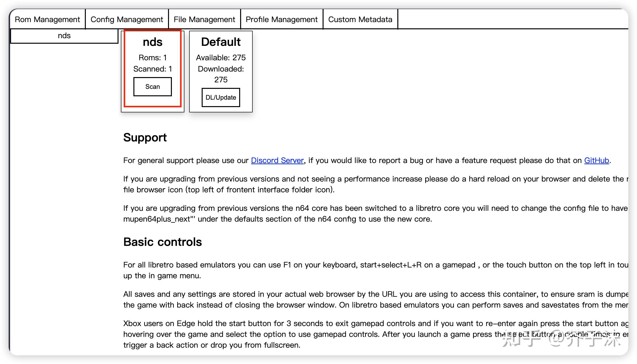The height and width of the screenshot is (364, 637).
Task: Go to Profile Management tab
Action: 281,19
